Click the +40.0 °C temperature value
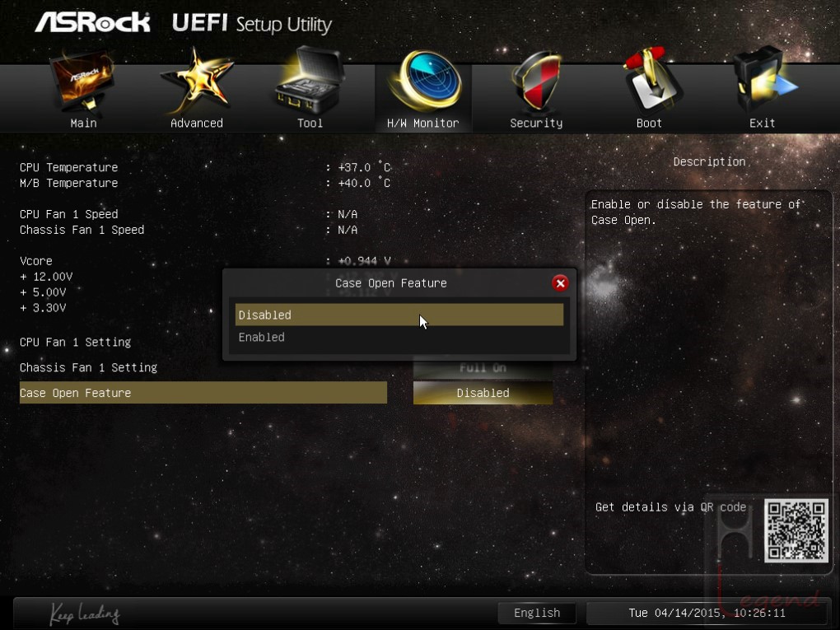Viewport: 840px width, 630px height. click(364, 183)
